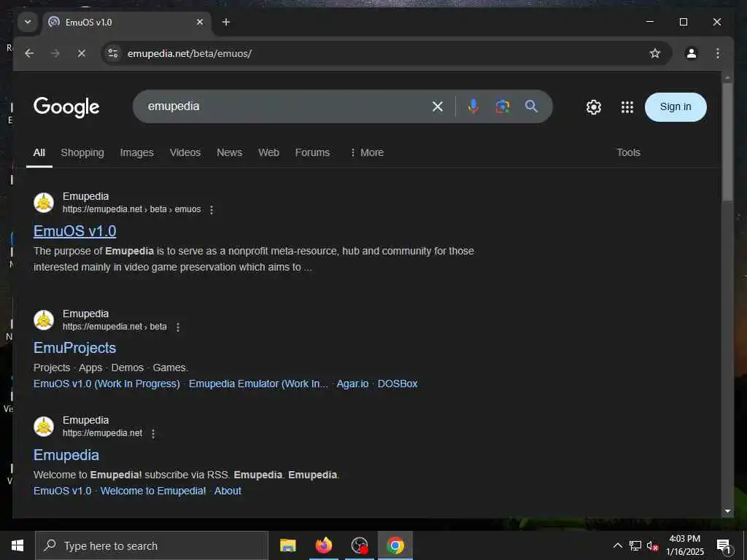Switch to the Shopping tab
Screen dimensions: 747x560
point(82,152)
